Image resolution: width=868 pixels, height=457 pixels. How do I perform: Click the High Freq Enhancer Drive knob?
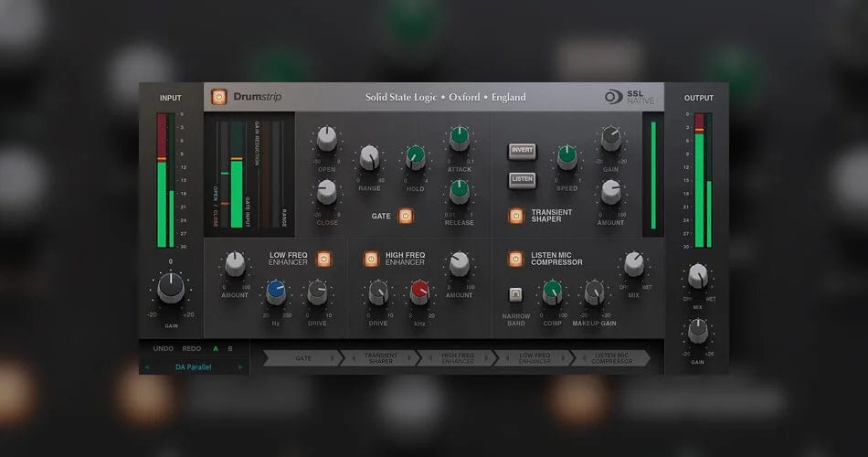[x=378, y=292]
